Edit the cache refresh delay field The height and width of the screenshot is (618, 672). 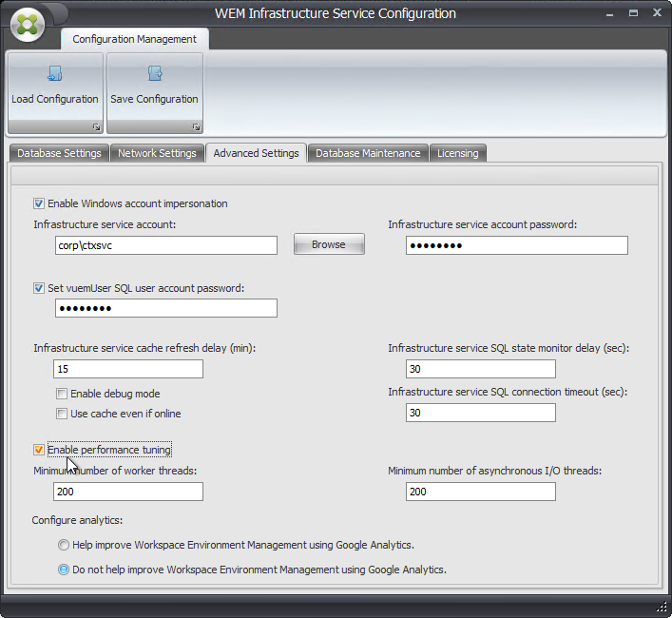coord(128,369)
